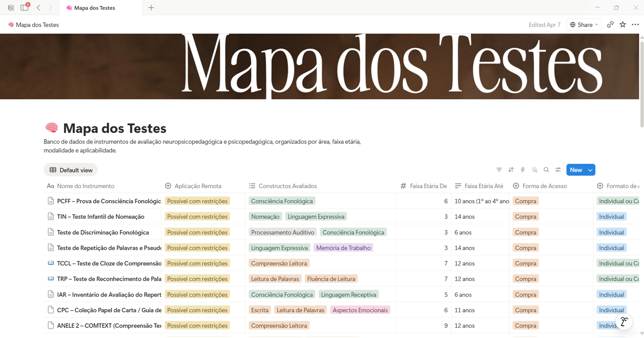
Task: Open a new tab with plus icon
Action: tap(151, 8)
